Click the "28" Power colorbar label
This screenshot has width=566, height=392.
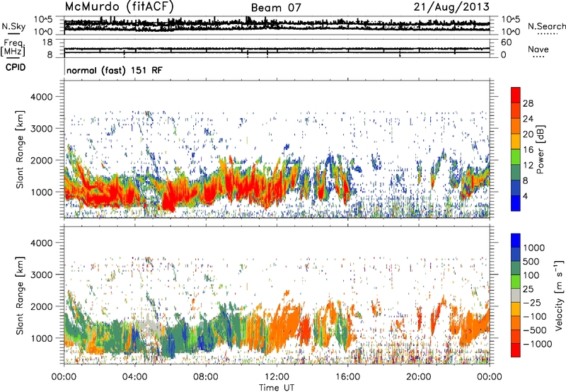(x=528, y=103)
